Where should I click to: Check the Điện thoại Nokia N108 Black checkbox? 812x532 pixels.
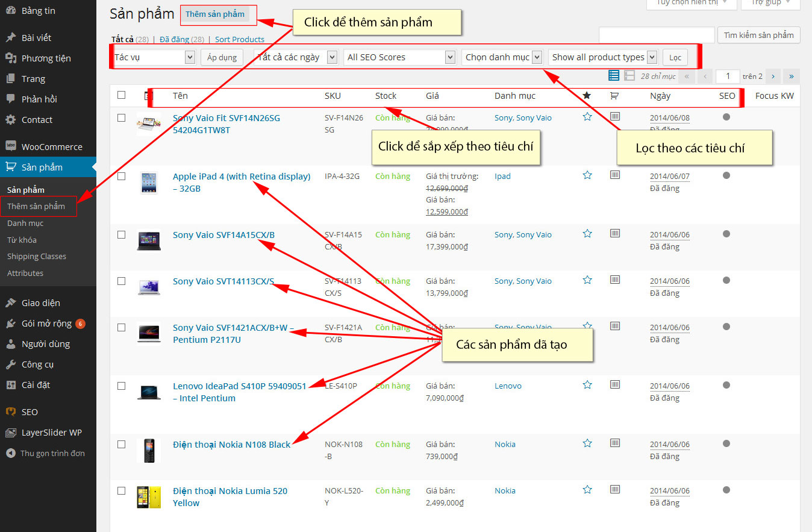pyautogui.click(x=122, y=445)
